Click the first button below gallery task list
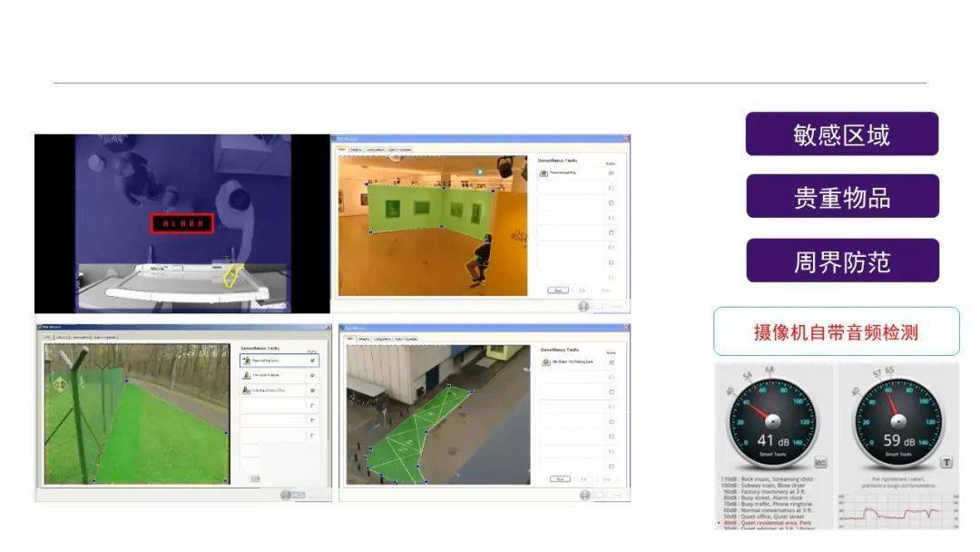 click(558, 291)
